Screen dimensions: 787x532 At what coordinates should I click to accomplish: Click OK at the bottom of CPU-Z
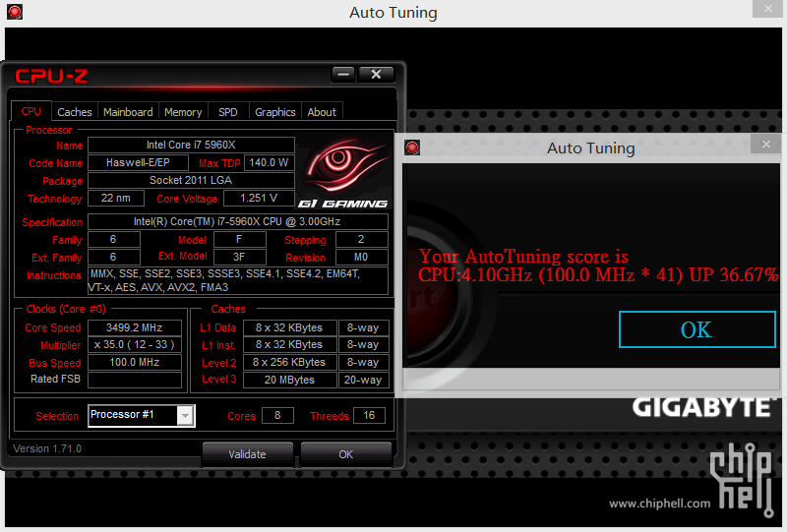[346, 454]
